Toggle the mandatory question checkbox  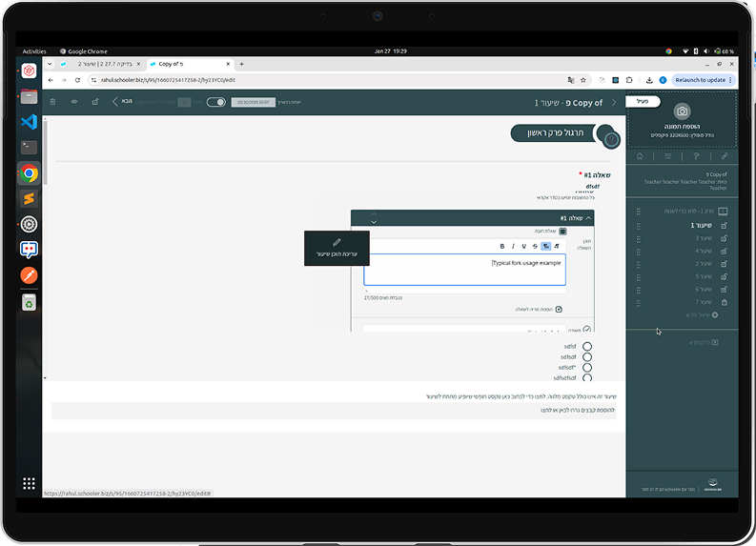coord(562,232)
